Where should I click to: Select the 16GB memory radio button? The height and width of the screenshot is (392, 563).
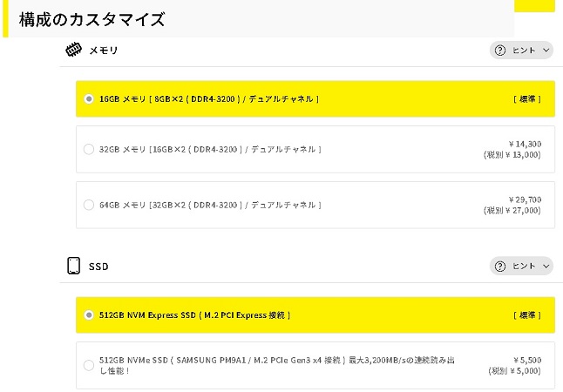click(89, 99)
